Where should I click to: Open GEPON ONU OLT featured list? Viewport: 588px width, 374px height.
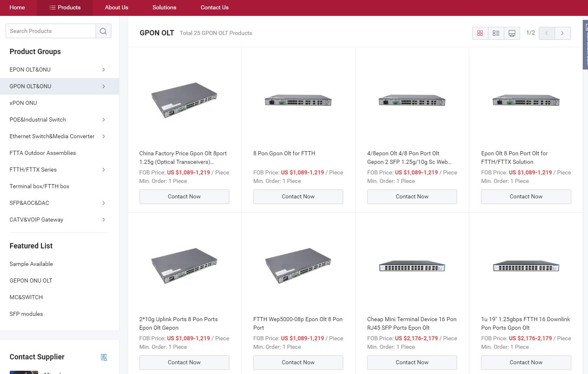click(31, 280)
